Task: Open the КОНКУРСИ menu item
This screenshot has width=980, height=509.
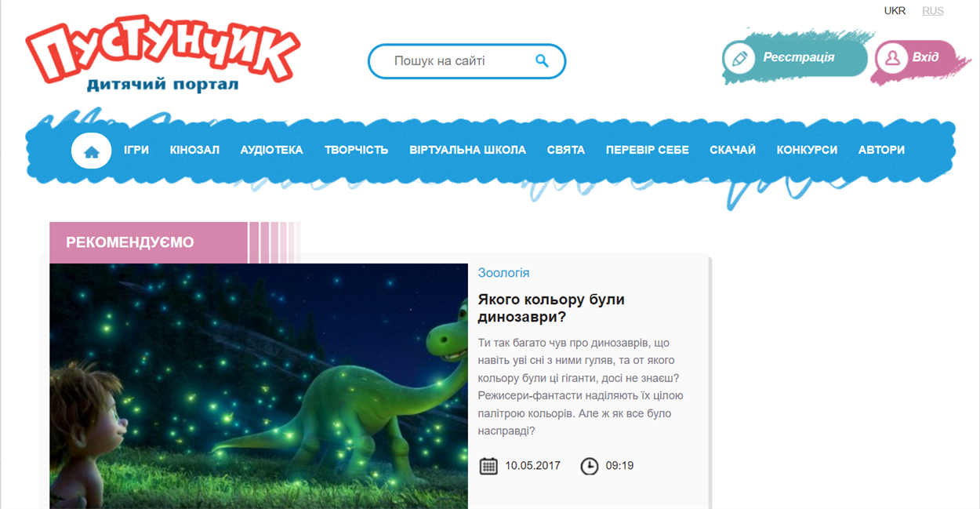Action: click(x=807, y=150)
